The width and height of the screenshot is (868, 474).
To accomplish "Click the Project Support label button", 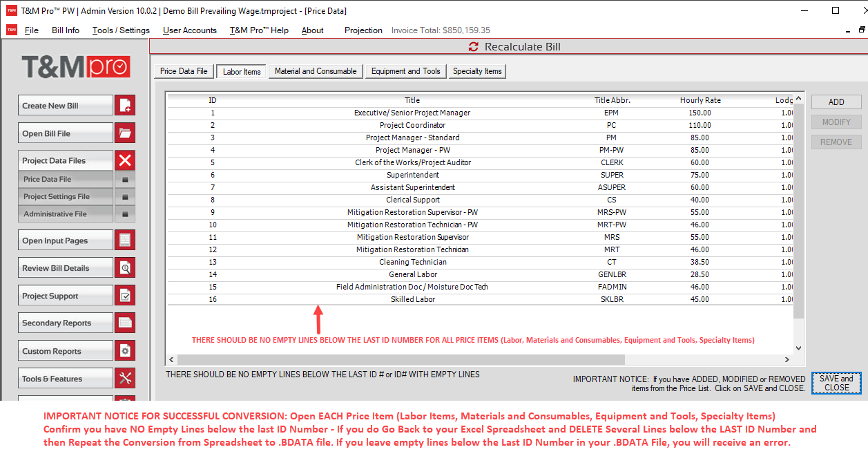I will tap(65, 296).
